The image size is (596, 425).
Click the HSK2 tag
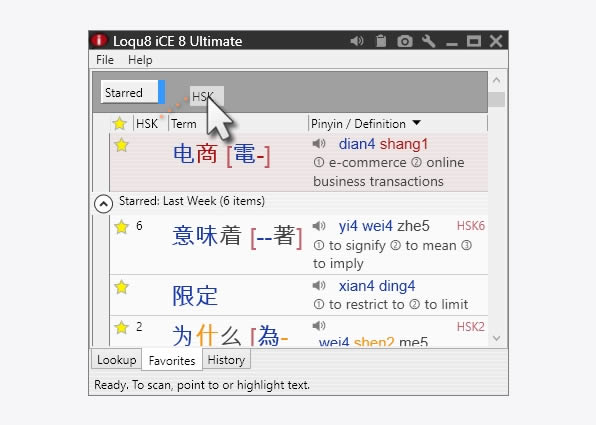pyautogui.click(x=471, y=327)
